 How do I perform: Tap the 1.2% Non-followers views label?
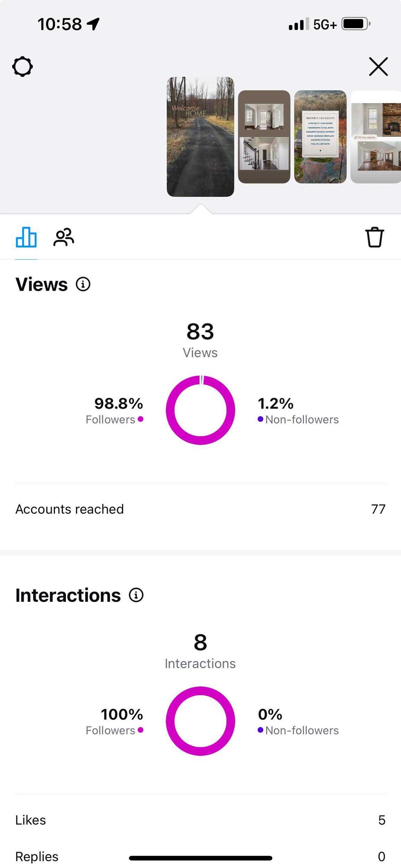coord(298,411)
